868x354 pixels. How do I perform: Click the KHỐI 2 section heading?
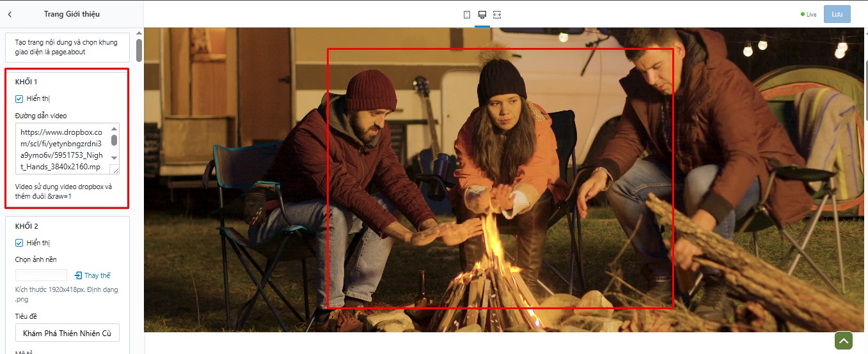pyautogui.click(x=27, y=226)
